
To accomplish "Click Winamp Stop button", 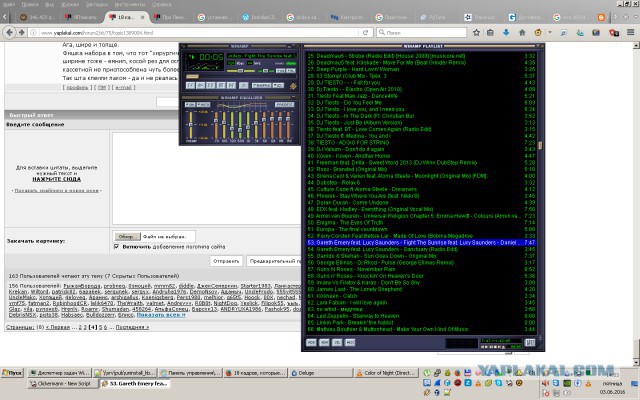I will [x=221, y=85].
